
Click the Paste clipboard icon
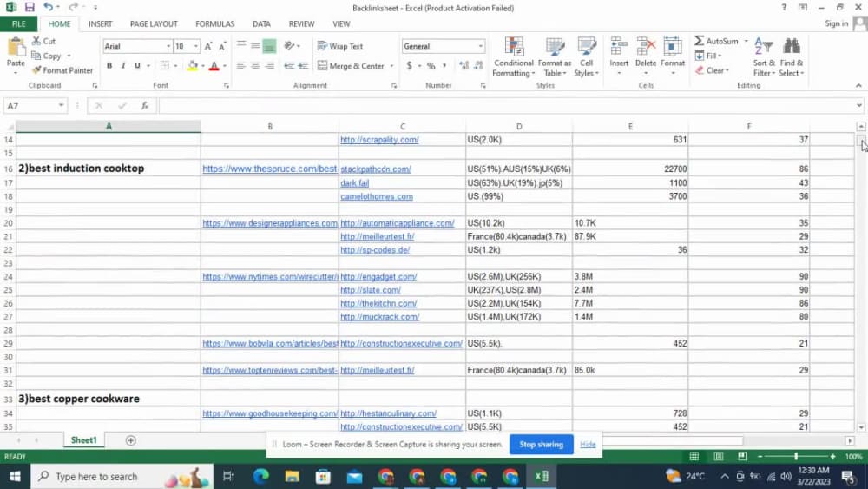pyautogui.click(x=16, y=48)
